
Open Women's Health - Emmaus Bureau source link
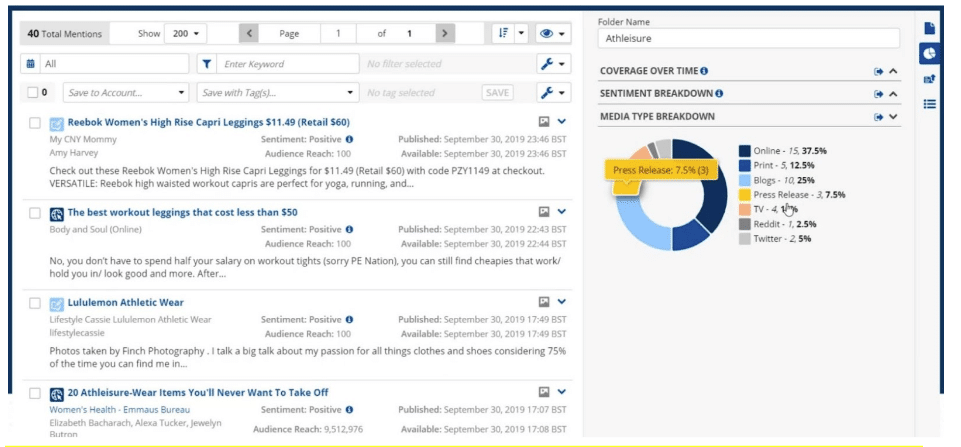[120, 410]
